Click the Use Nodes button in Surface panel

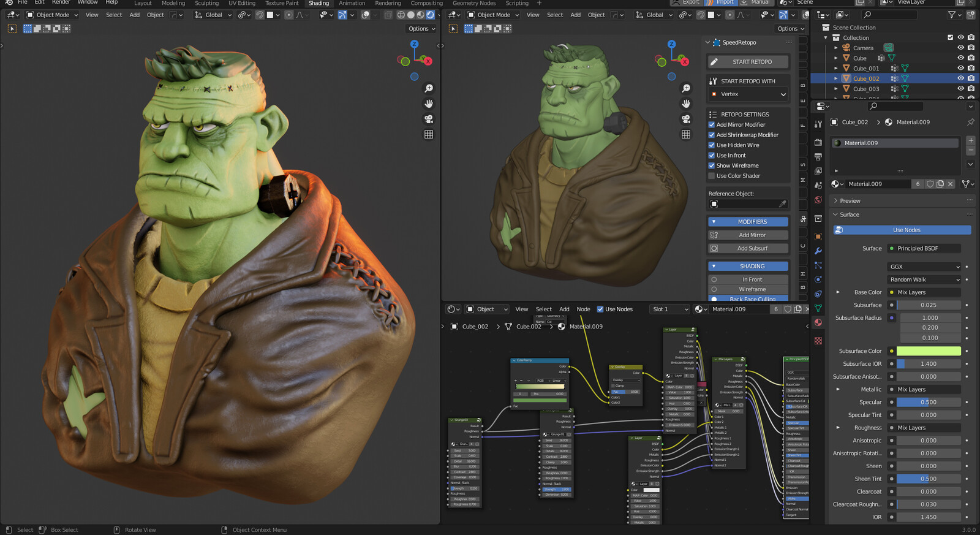pos(902,230)
